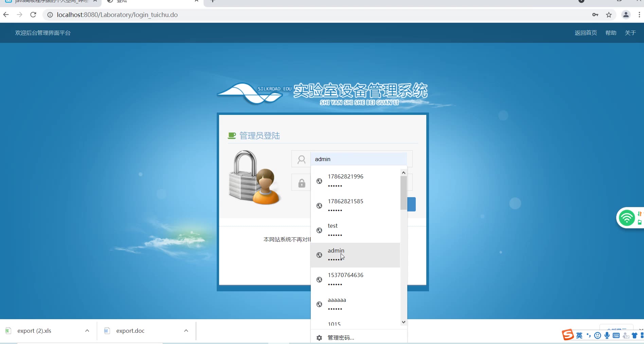
Task: Open 管理密码... manage passwords entry
Action: click(x=359, y=338)
